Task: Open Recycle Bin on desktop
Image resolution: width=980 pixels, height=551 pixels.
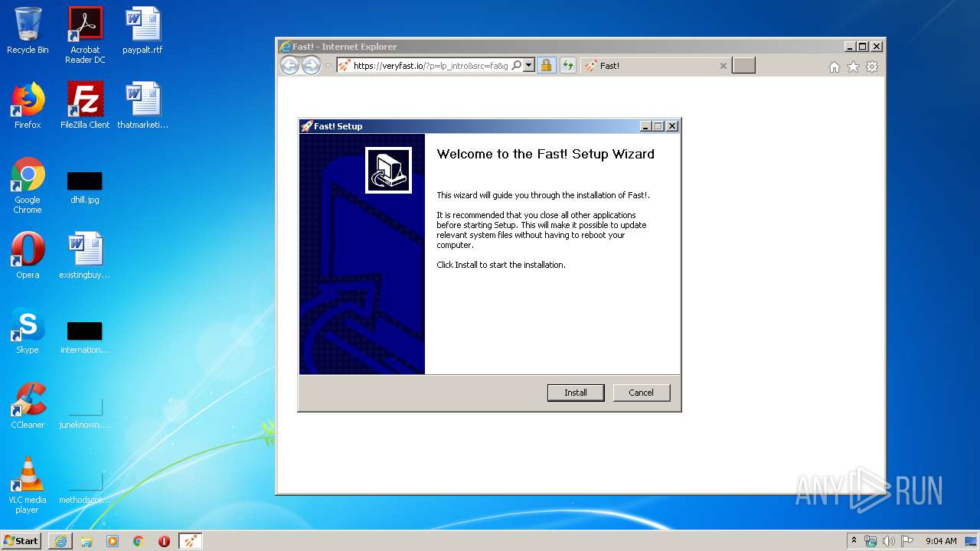Action: (28, 31)
